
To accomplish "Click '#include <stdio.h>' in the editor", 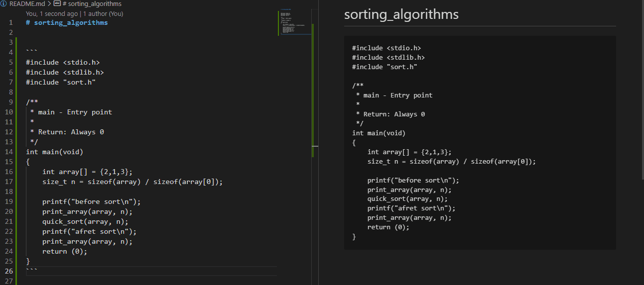I will coord(63,62).
